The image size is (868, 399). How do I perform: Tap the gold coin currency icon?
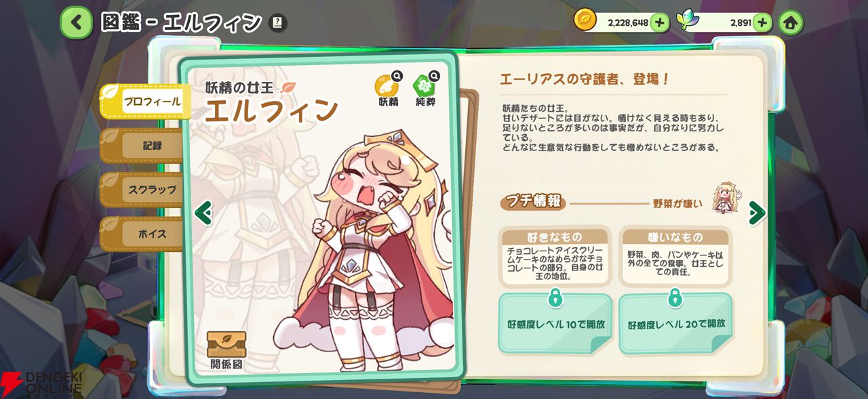click(585, 20)
